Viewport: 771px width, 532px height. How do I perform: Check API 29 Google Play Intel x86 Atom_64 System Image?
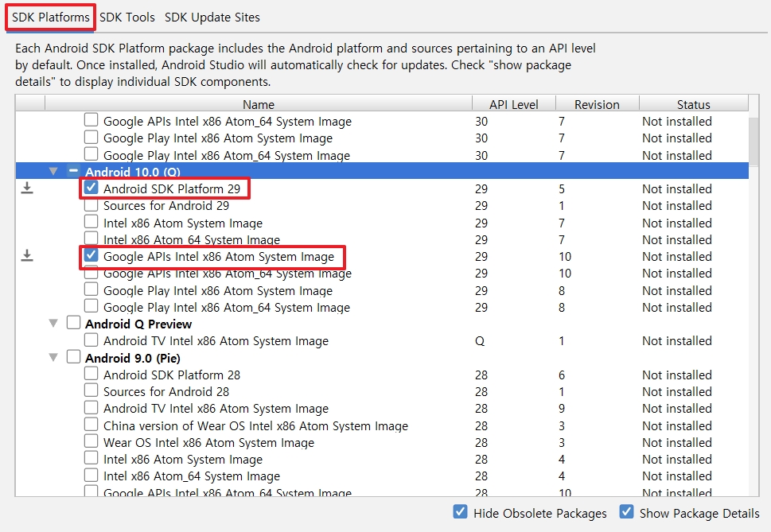[91, 306]
